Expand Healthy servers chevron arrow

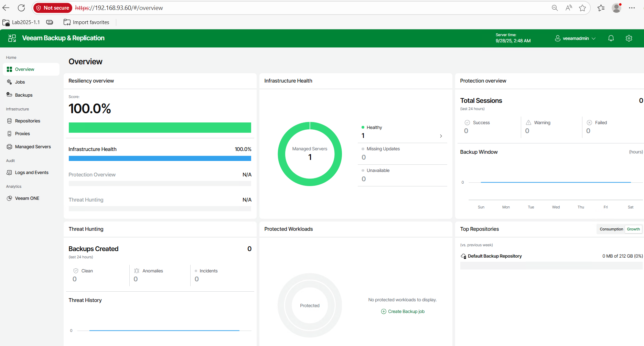pos(441,136)
